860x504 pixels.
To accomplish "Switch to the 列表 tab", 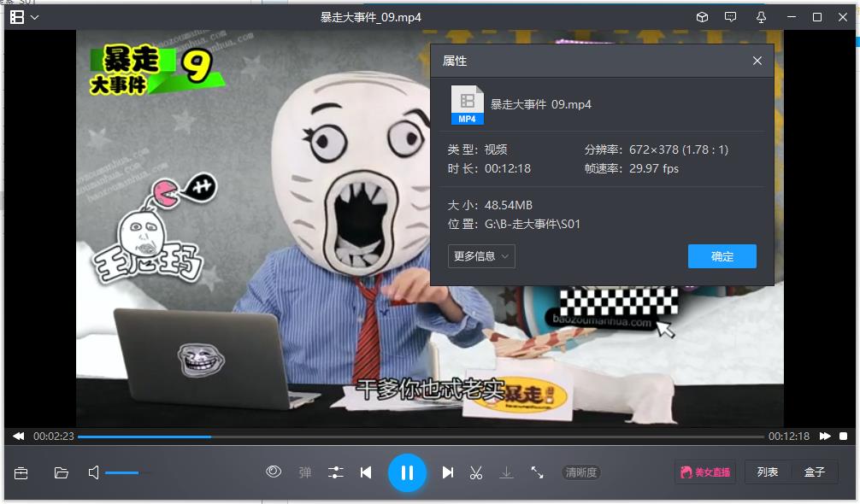I will tap(768, 472).
